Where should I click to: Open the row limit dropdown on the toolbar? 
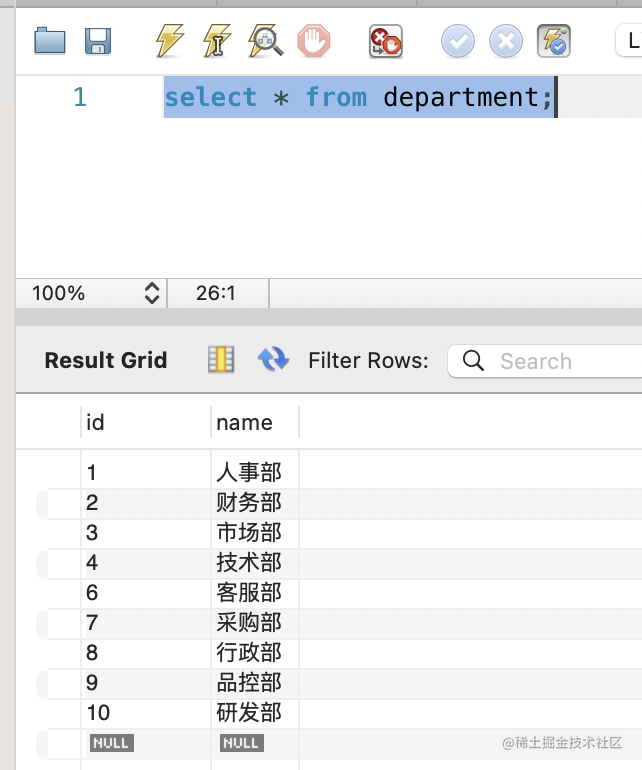629,41
